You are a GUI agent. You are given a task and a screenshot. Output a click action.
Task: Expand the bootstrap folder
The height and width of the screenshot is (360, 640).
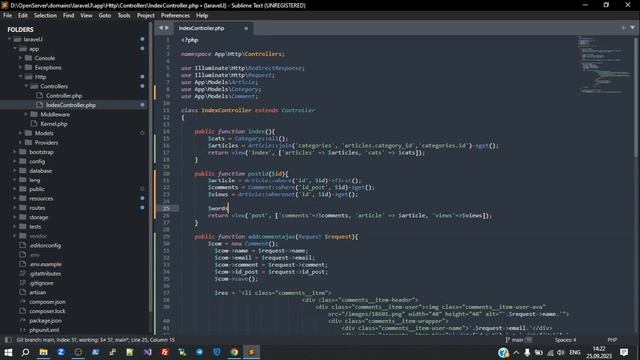(15, 152)
